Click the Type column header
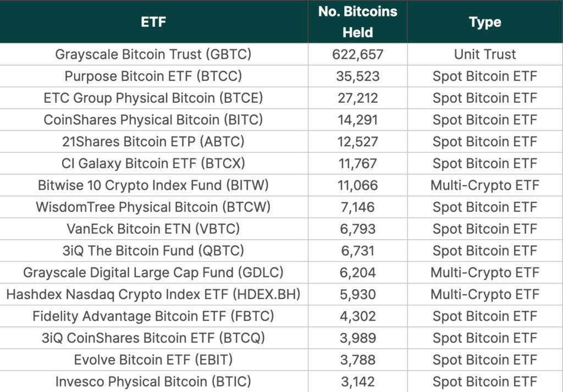This screenshot has width=563, height=392. coord(485,22)
